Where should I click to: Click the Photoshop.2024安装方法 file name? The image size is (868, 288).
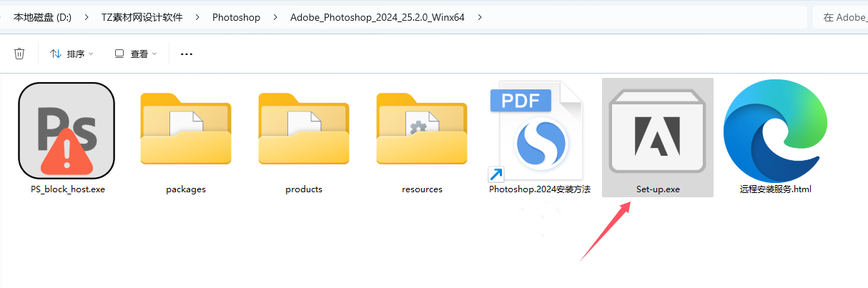click(540, 189)
